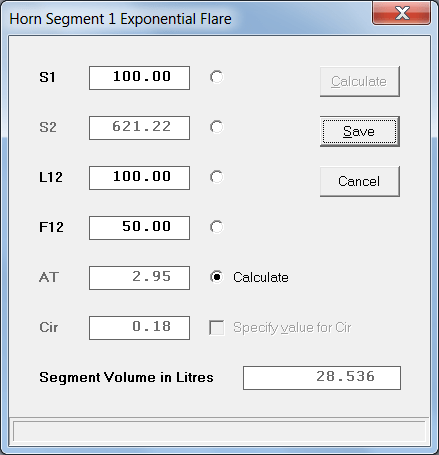Focus the S1 input field showing 100.00
439x455 pixels.
tap(139, 78)
